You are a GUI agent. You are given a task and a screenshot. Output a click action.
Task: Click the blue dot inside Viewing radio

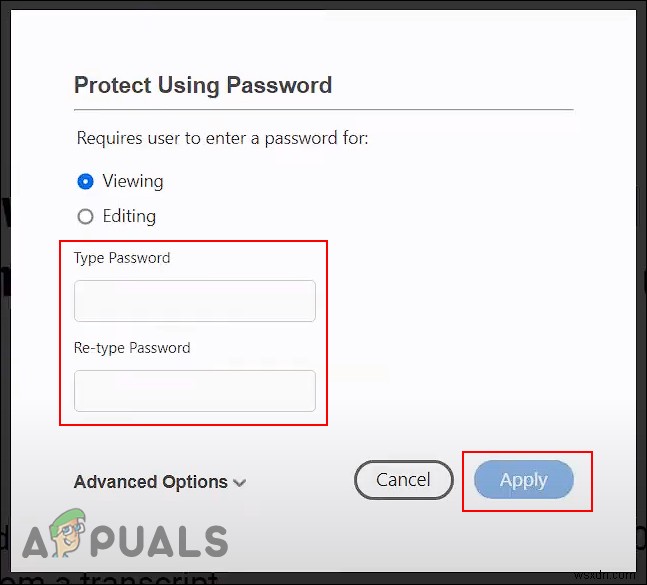click(85, 182)
